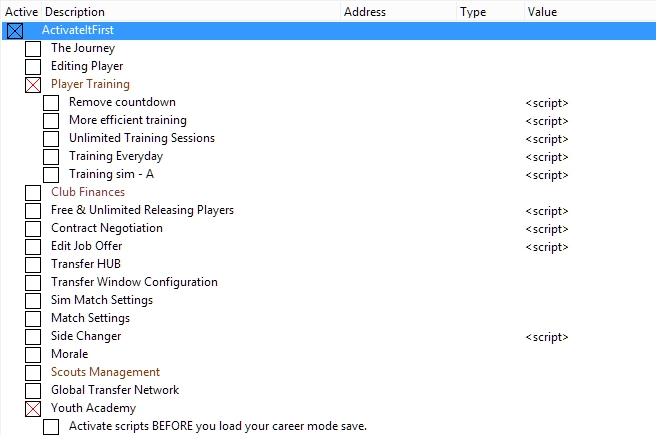Select the Global Transfer Network entry
This screenshot has width=656, height=435.
(115, 390)
